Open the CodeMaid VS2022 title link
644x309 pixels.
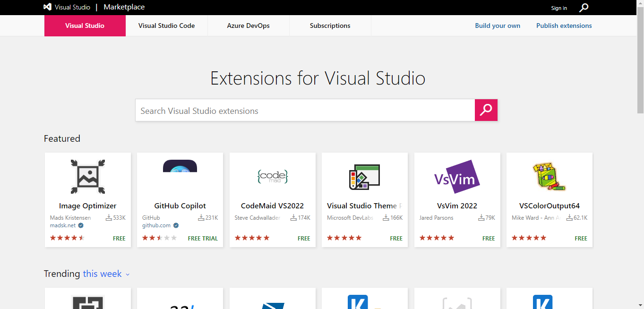(x=273, y=206)
